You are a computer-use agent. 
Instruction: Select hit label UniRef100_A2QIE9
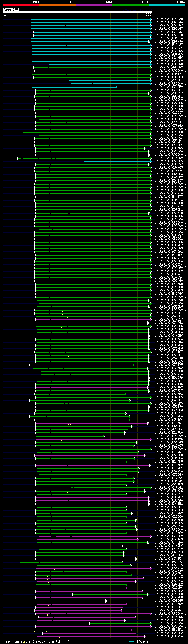[x=169, y=484]
